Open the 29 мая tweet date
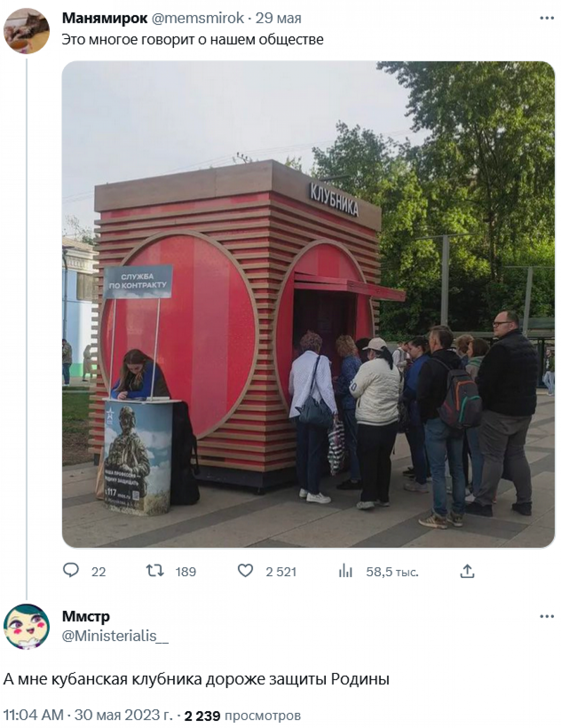The height and width of the screenshot is (728, 561). coord(278,18)
